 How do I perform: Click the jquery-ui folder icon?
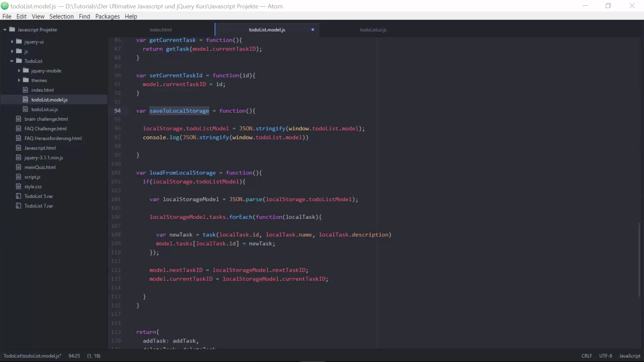(x=19, y=42)
